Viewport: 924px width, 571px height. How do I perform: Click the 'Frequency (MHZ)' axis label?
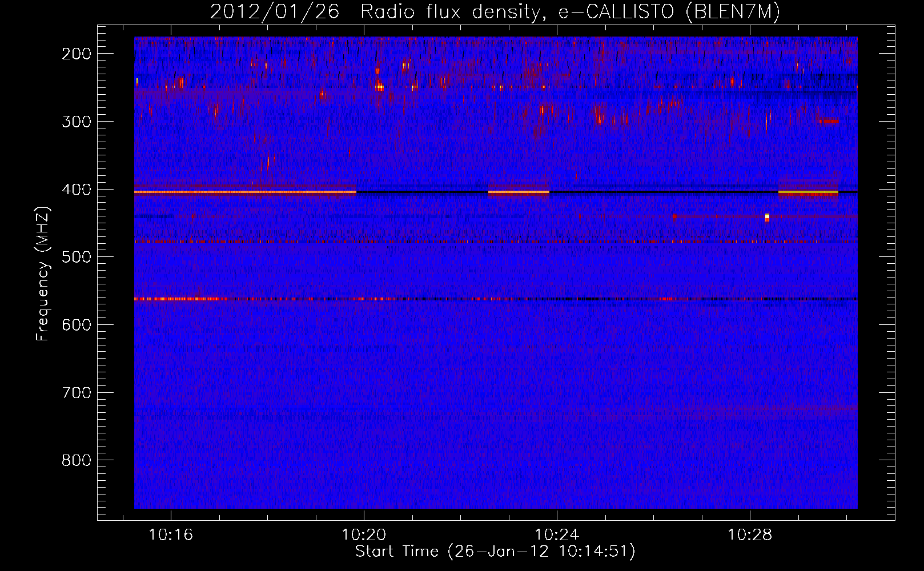[43, 274]
